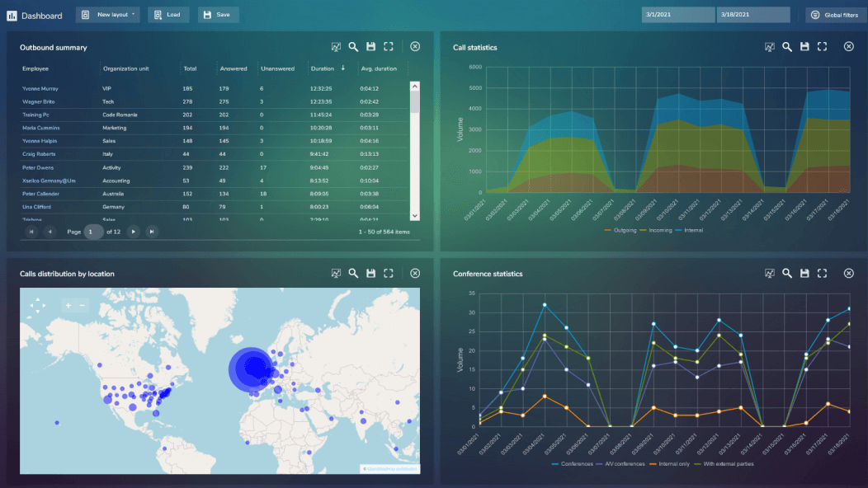868x488 pixels.
Task: Change the chart type on Call statistics
Action: coord(770,47)
